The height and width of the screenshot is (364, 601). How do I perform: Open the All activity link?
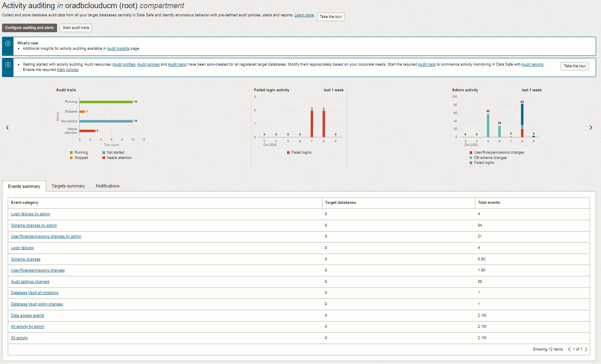click(x=20, y=338)
